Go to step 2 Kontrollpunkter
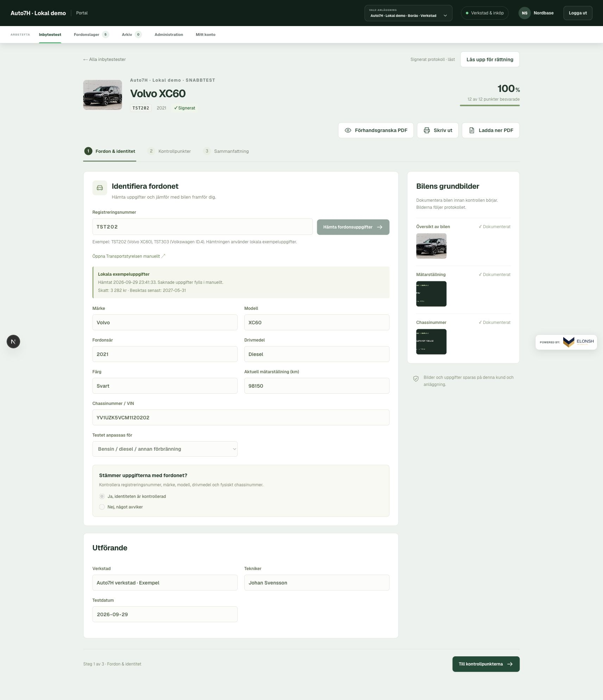 pos(170,151)
